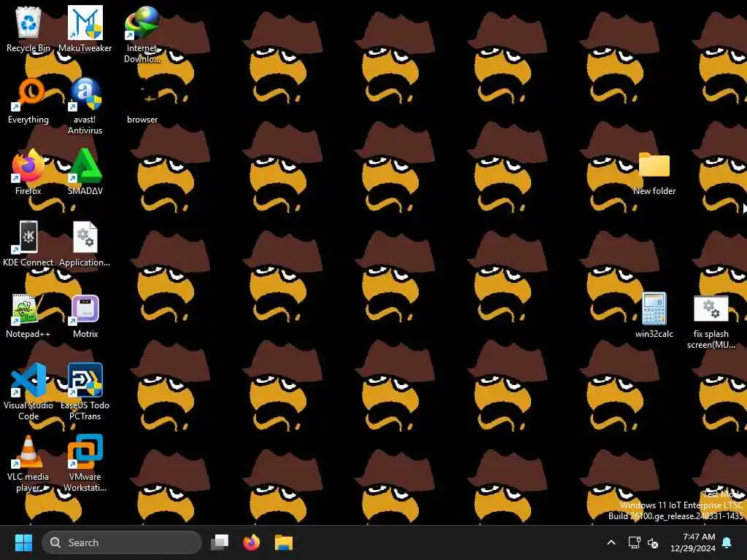Click the taskbar Search box
Viewport: 747px width, 560px height.
click(122, 542)
